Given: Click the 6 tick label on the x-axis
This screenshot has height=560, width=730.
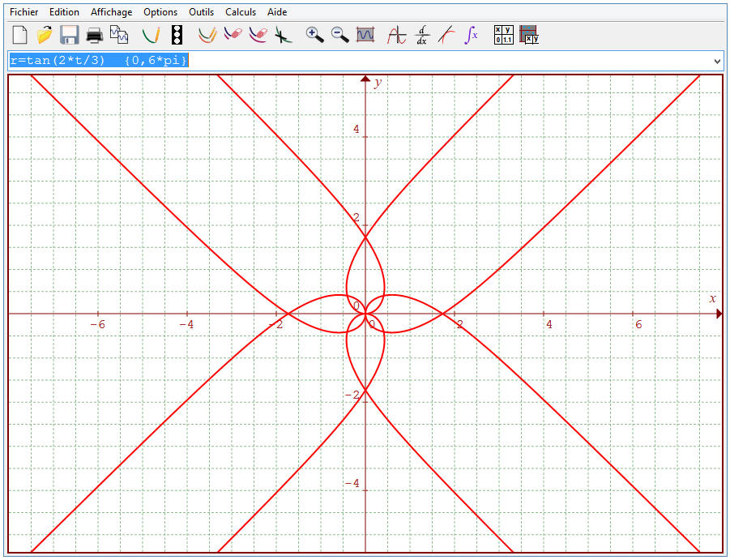Looking at the screenshot, I should point(638,324).
